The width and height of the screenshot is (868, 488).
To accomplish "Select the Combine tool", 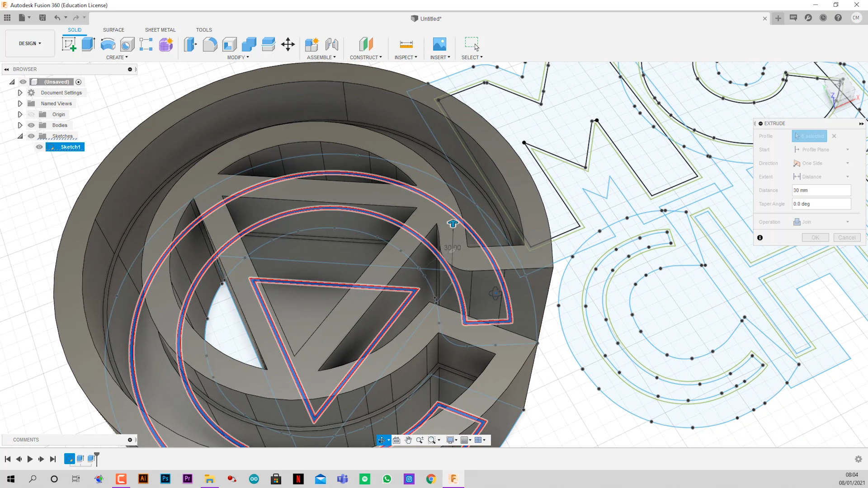I will coord(249,44).
